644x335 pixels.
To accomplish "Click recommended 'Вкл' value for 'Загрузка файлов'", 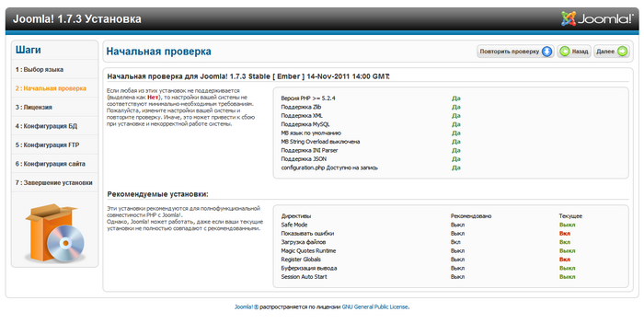I will (455, 242).
